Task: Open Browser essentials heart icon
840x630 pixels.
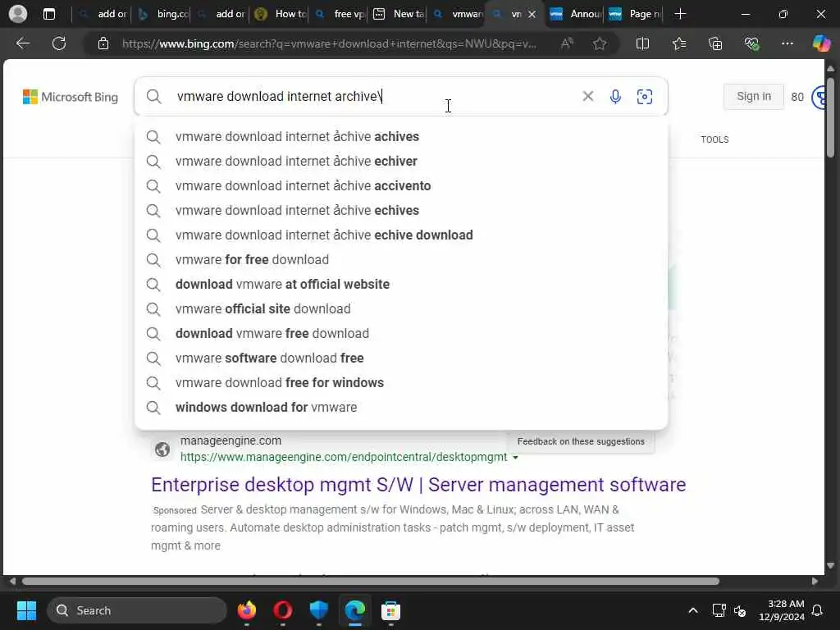Action: click(x=751, y=43)
